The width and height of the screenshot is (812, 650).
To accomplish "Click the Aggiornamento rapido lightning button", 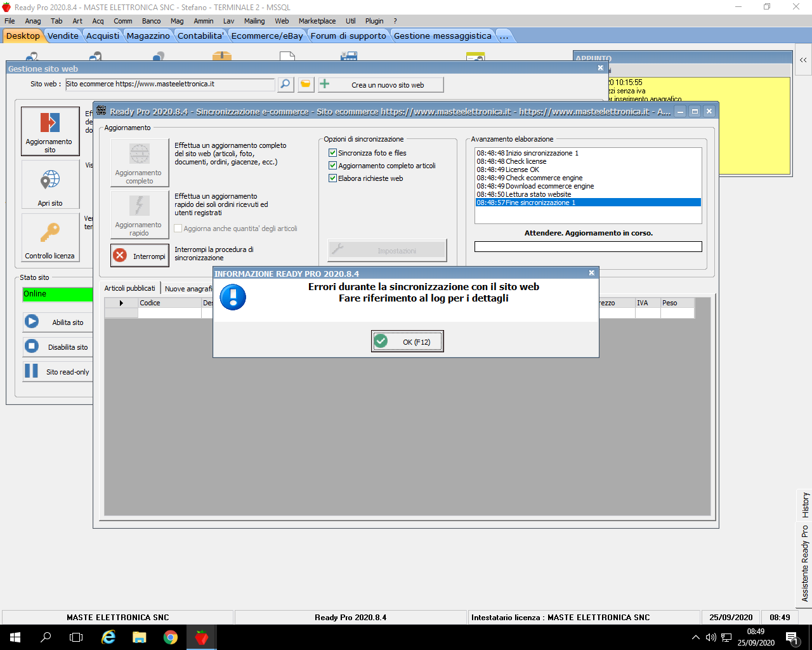I will [140, 215].
